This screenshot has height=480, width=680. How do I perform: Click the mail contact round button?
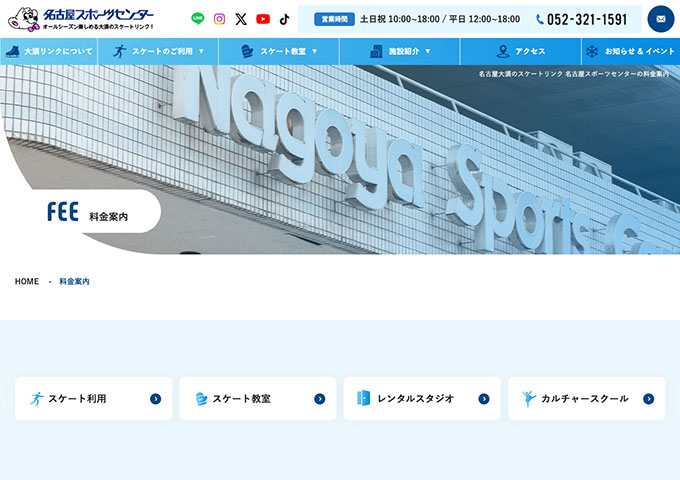pyautogui.click(x=661, y=19)
